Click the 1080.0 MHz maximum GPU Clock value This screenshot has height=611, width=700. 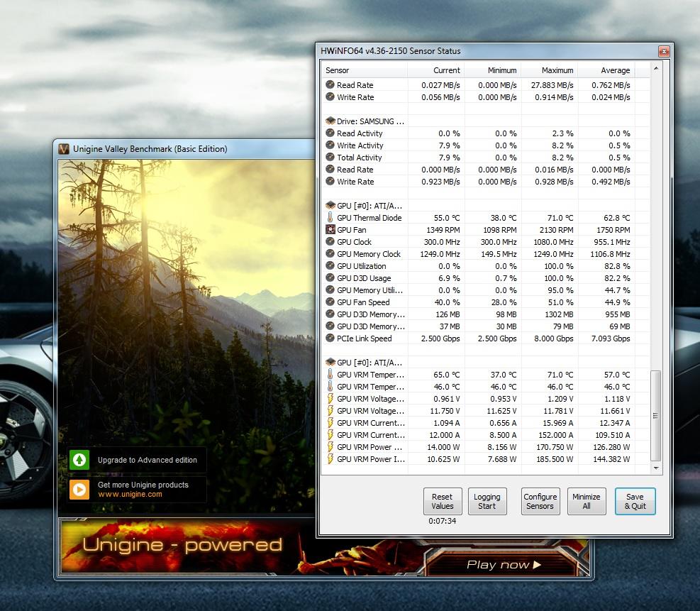pos(554,241)
